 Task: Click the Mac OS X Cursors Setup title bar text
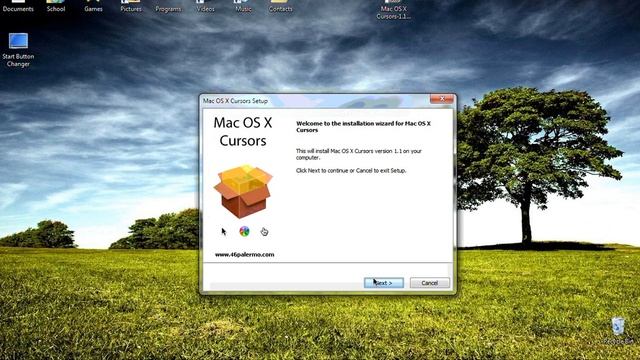coord(236,101)
